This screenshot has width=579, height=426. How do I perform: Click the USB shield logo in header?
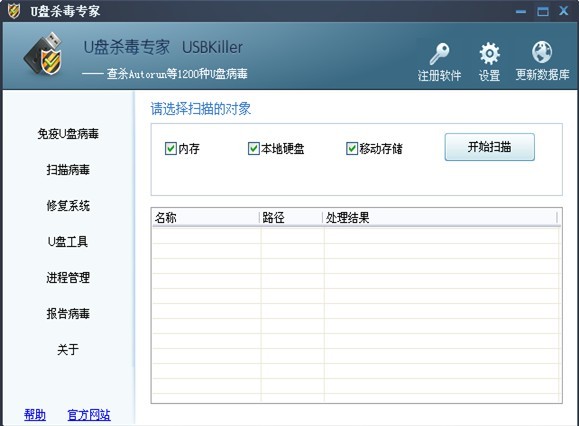tap(44, 54)
